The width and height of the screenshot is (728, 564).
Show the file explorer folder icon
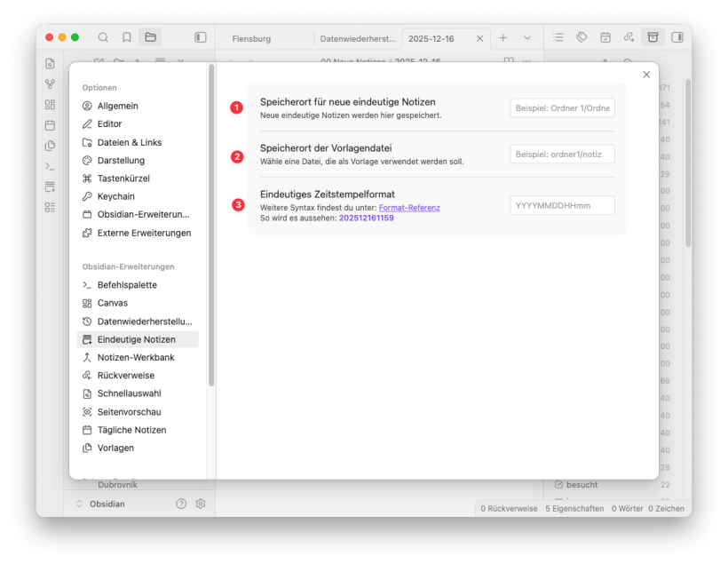(x=151, y=37)
